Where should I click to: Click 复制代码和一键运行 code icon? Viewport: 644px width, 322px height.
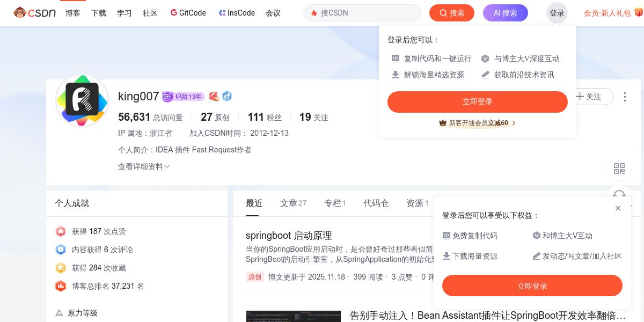click(x=396, y=58)
